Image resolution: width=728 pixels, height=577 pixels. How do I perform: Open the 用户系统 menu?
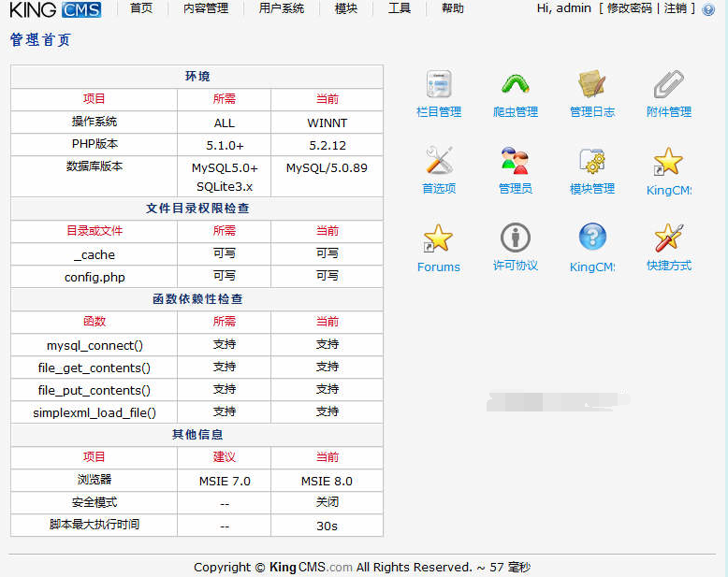282,8
